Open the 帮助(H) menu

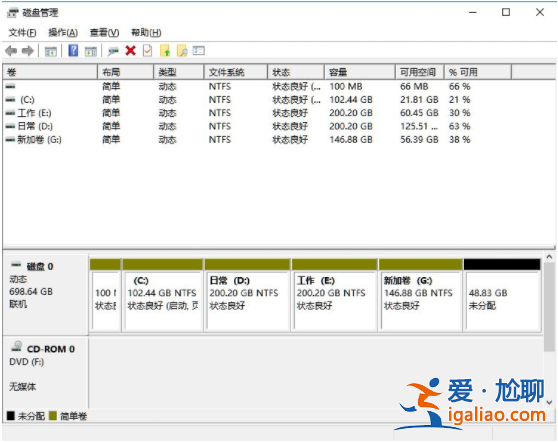pyautogui.click(x=146, y=33)
